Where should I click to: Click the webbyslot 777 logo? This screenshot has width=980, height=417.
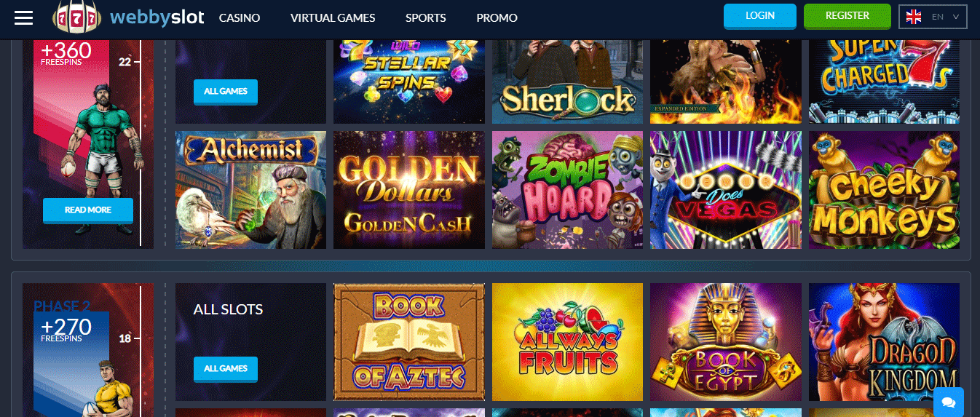pyautogui.click(x=129, y=17)
